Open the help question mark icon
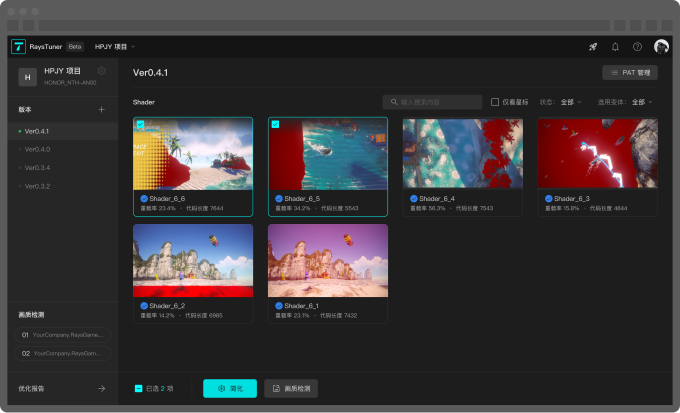The height and width of the screenshot is (413, 680). coord(637,47)
